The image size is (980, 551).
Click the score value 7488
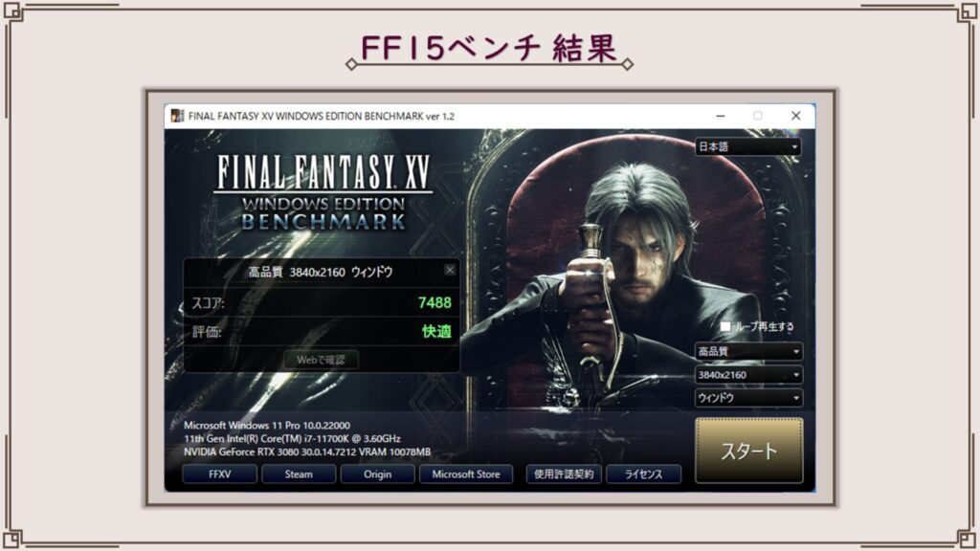pos(434,303)
